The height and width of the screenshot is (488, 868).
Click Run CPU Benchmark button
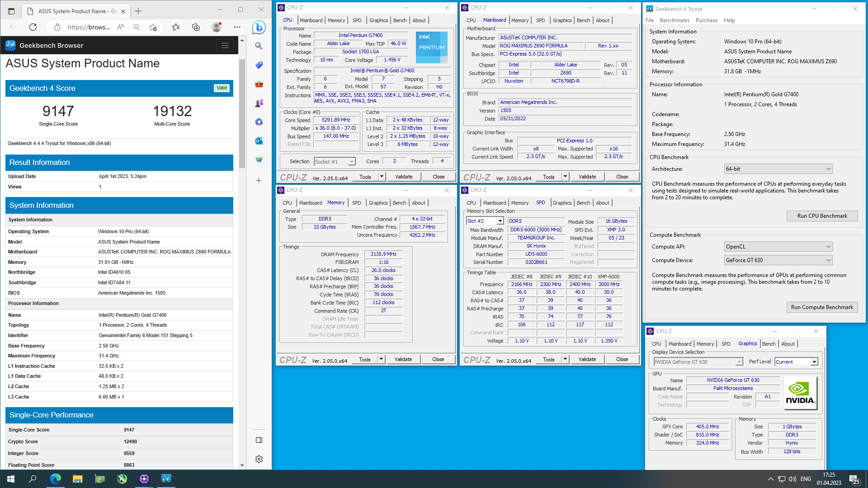click(x=822, y=216)
